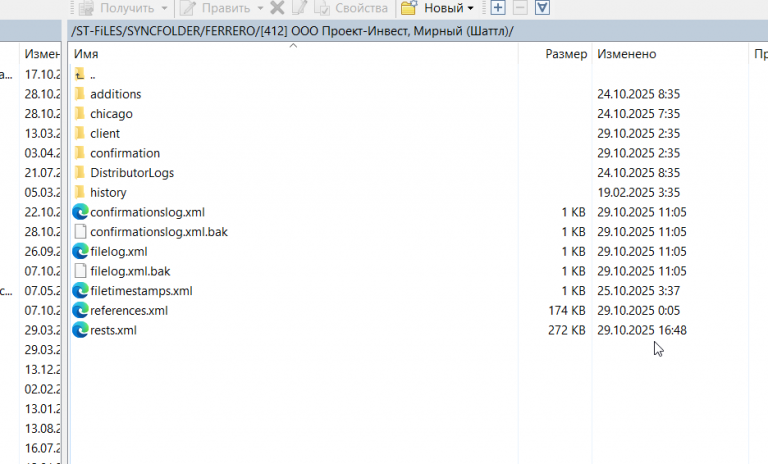Screen dimensions: 768x464
Task: Click the date 29.10.2025 0:05
Action: coord(638,311)
